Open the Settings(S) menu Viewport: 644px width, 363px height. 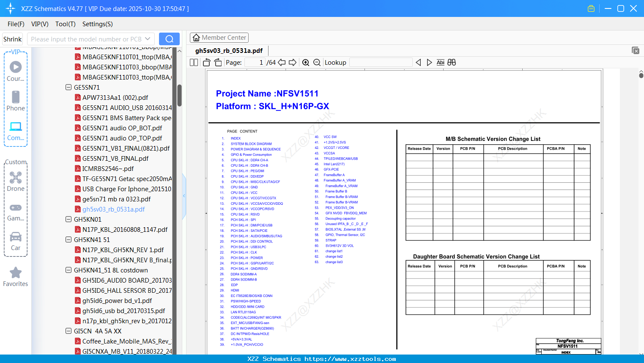(98, 24)
